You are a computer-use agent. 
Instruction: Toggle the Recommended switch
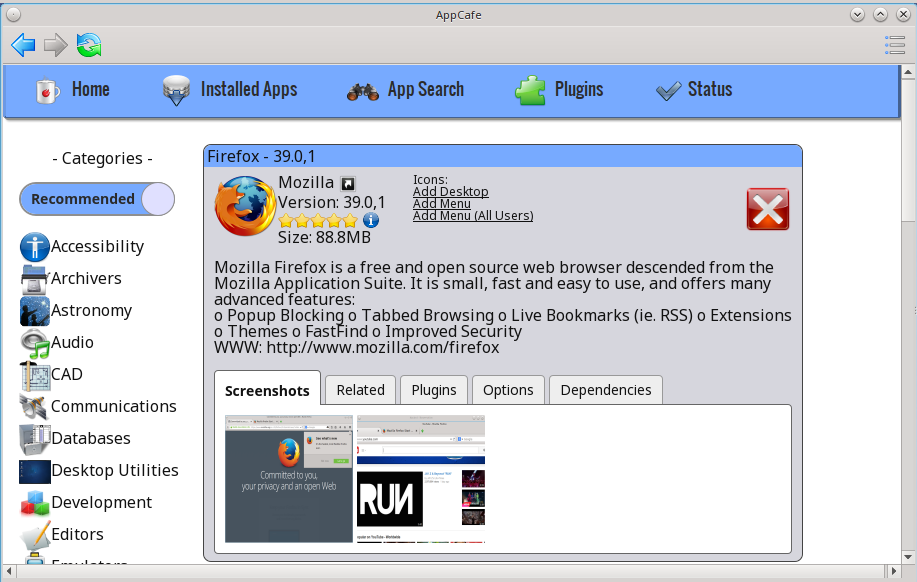tap(97, 199)
